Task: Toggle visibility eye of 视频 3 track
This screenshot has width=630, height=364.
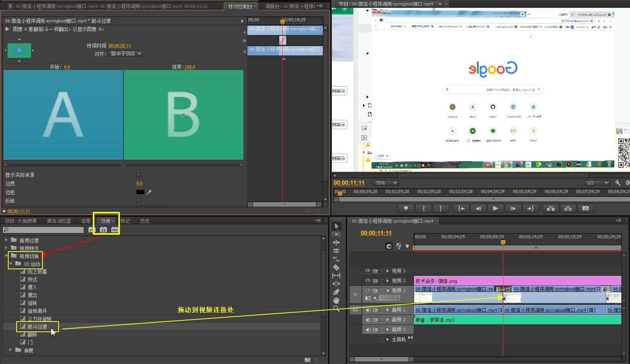Action: point(368,271)
